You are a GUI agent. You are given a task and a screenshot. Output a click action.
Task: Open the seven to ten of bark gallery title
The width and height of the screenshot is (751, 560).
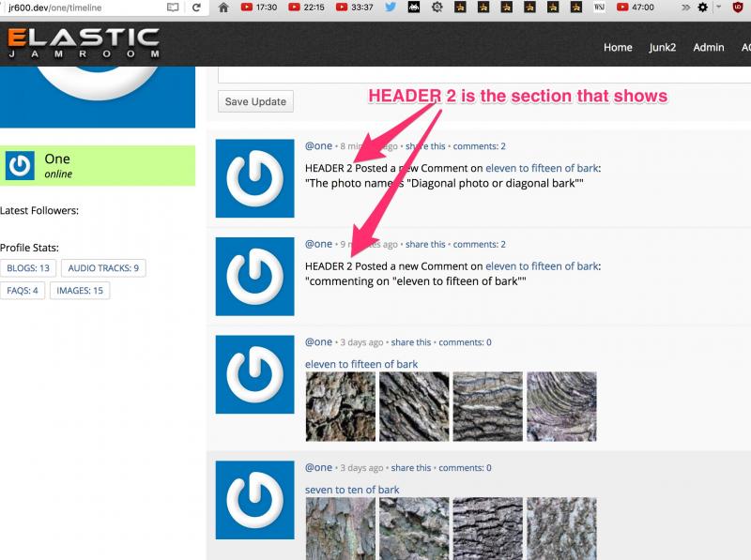pos(352,490)
